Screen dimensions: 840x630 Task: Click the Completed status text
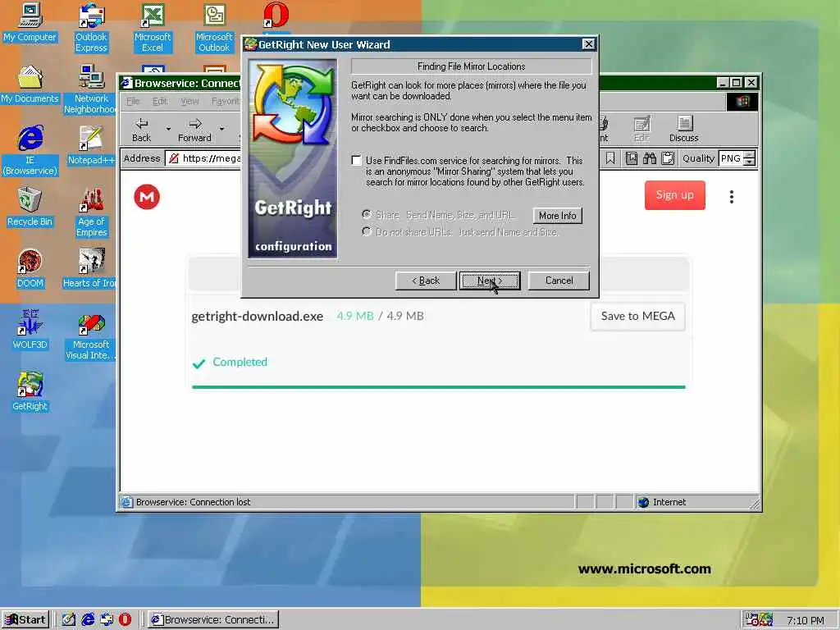[x=240, y=362]
